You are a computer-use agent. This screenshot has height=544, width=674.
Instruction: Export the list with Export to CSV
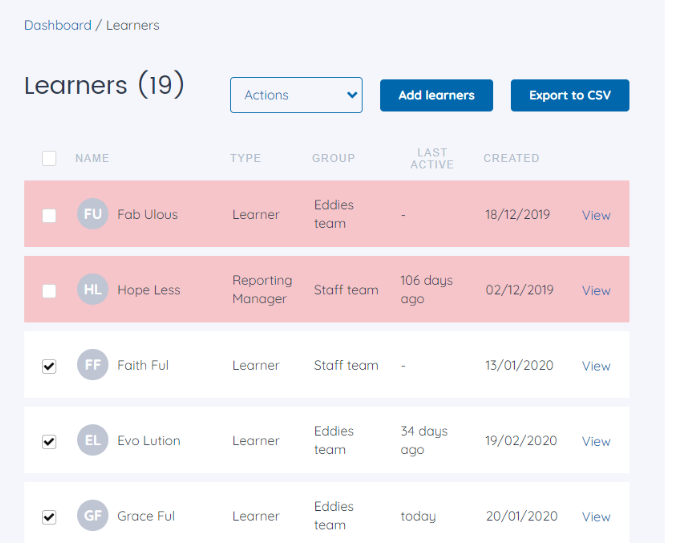(570, 95)
